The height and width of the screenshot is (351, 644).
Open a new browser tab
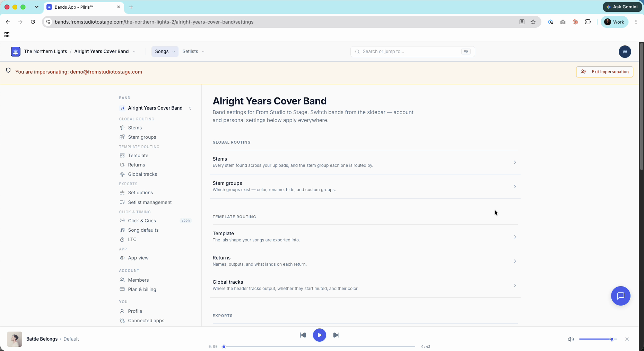(131, 7)
